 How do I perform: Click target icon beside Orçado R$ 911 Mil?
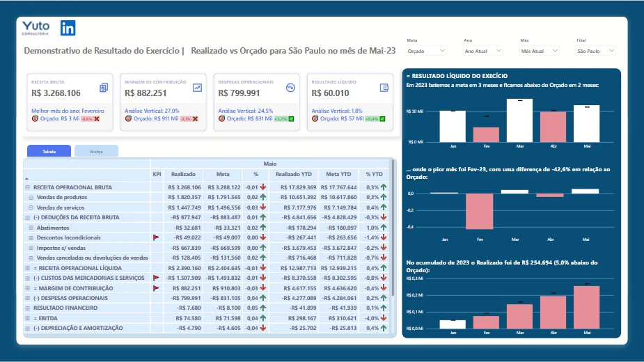[128, 119]
